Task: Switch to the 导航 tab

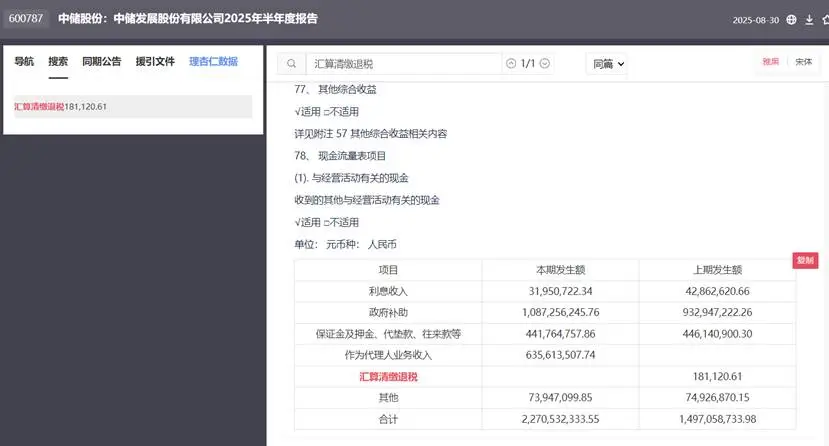Action: tap(24, 61)
